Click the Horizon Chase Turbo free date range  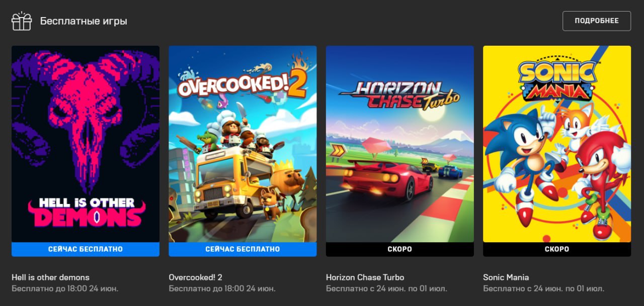tap(386, 289)
